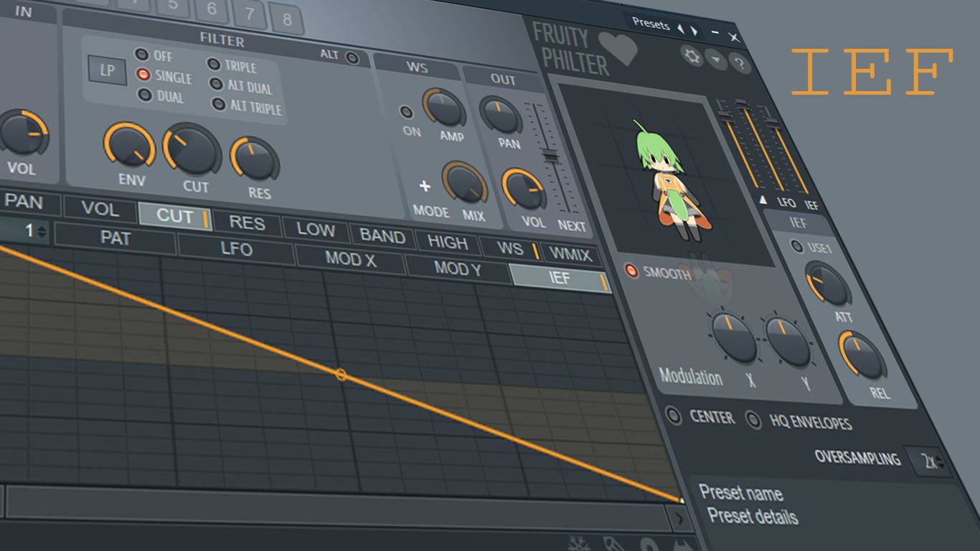Select the CUT envelope tab
The width and height of the screenshot is (980, 551).
click(x=174, y=215)
